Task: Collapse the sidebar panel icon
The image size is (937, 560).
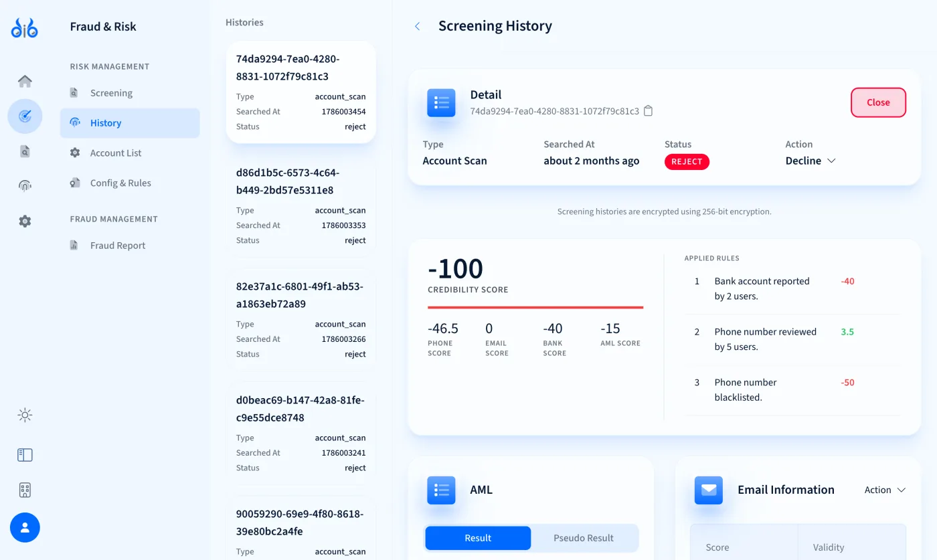Action: (25, 455)
